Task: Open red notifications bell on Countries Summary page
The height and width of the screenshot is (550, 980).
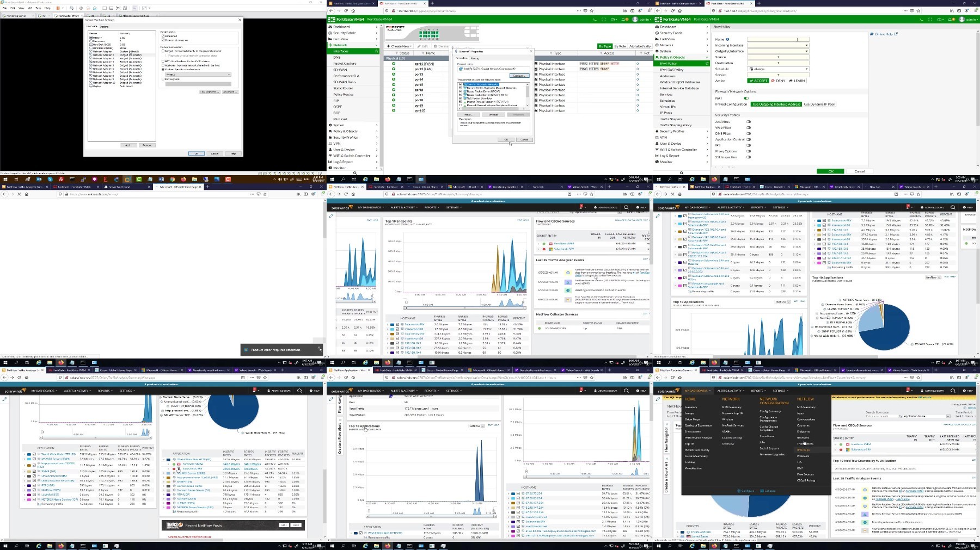Action: (x=908, y=390)
